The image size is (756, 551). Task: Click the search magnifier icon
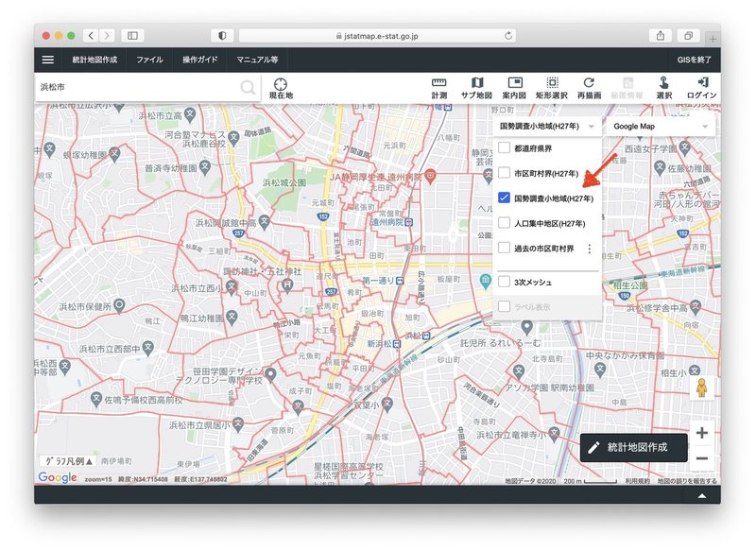point(248,88)
